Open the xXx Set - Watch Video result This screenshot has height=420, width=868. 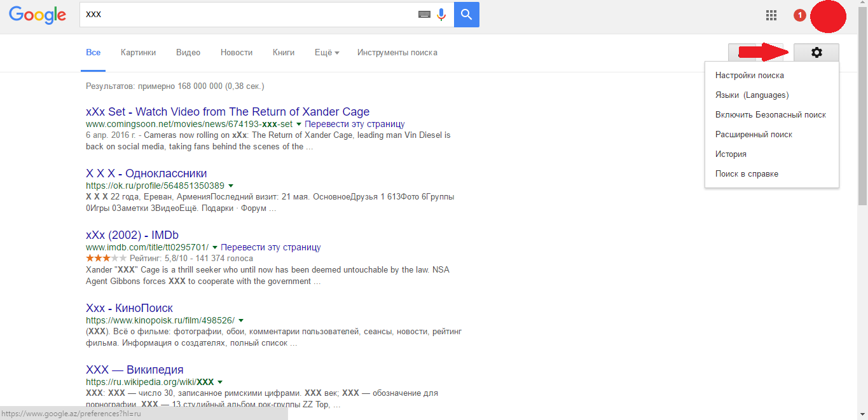[x=228, y=112]
